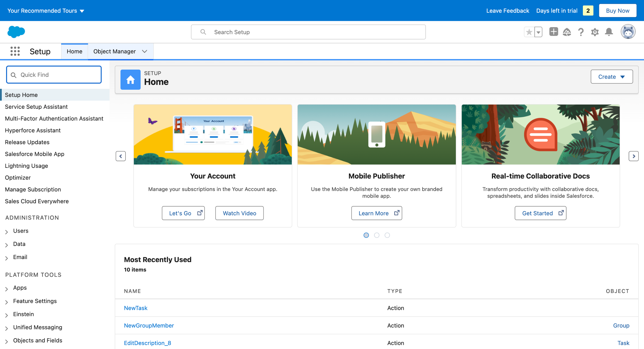Open Global Actions plus icon
Screen dimensions: 644x349
coord(553,32)
